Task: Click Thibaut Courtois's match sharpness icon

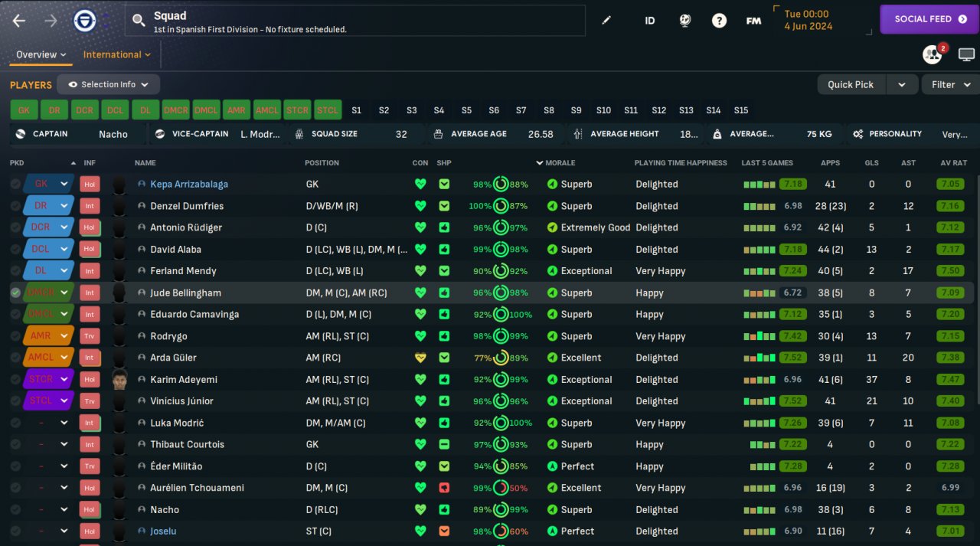Action: [444, 444]
